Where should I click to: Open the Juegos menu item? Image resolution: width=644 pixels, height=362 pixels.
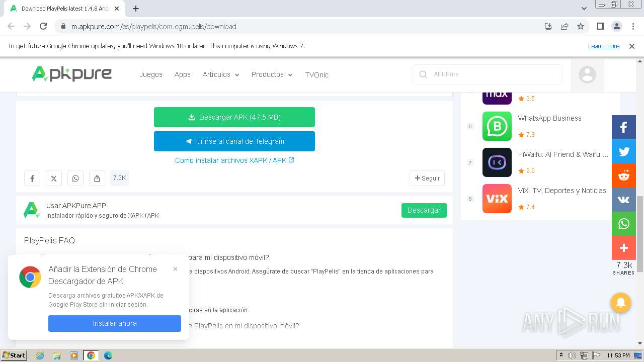point(151,74)
